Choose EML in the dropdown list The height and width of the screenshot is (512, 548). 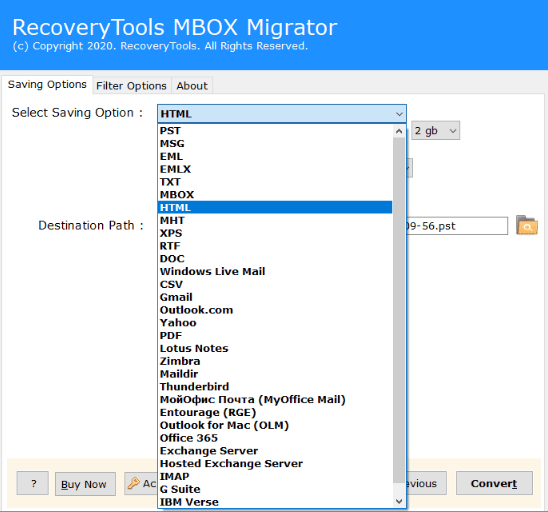275,156
